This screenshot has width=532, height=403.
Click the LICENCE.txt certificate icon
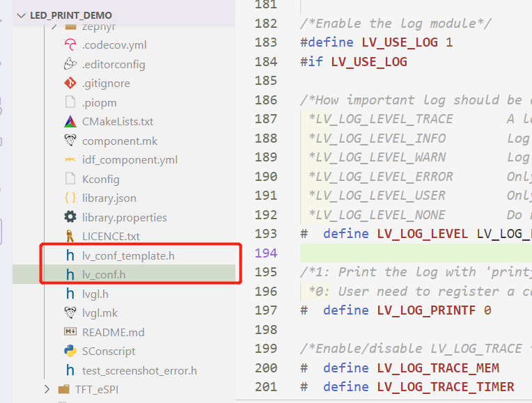(70, 236)
